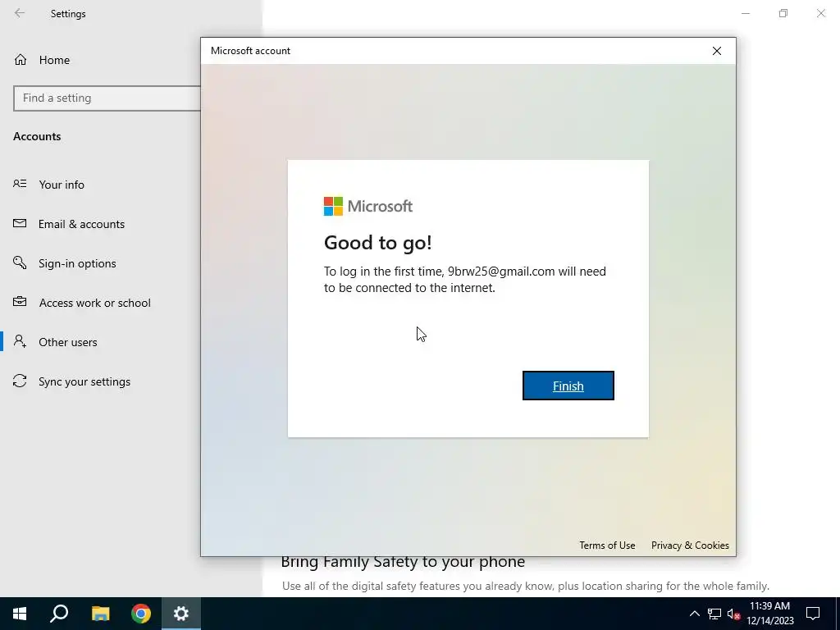840x630 pixels.
Task: Close the Settings window
Action: pyautogui.click(x=820, y=13)
